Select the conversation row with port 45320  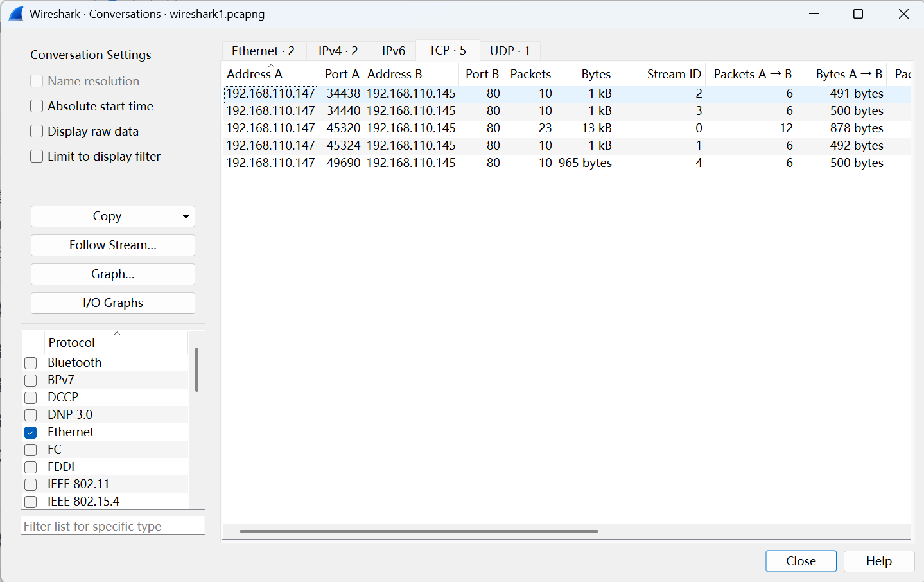343,128
